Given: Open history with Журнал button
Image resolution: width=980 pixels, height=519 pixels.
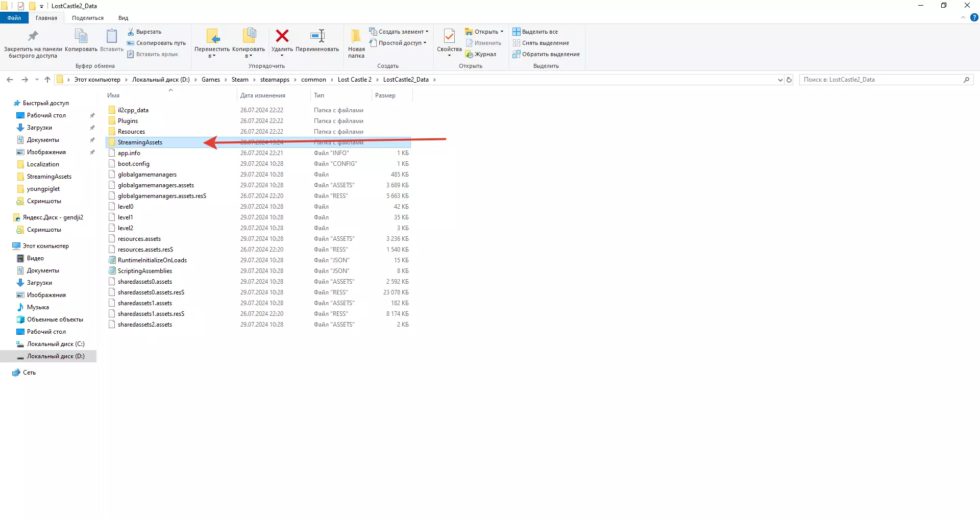Looking at the screenshot, I should pos(481,54).
